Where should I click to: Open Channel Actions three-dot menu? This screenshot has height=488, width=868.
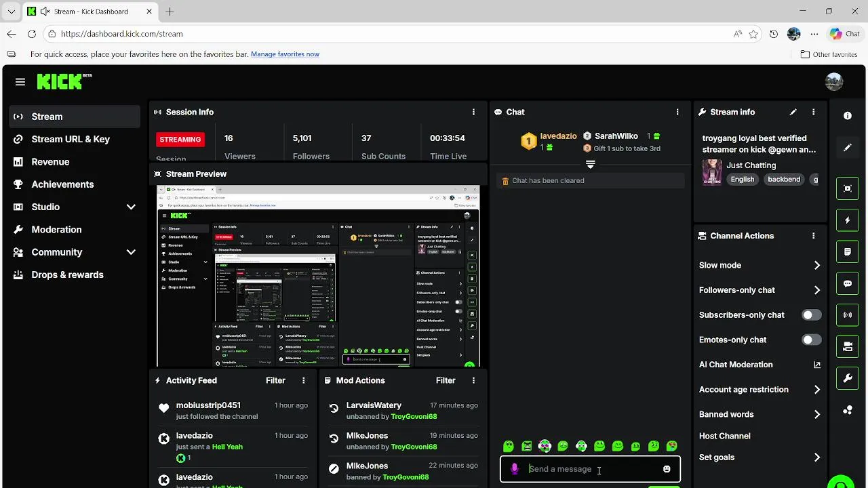[813, 236]
